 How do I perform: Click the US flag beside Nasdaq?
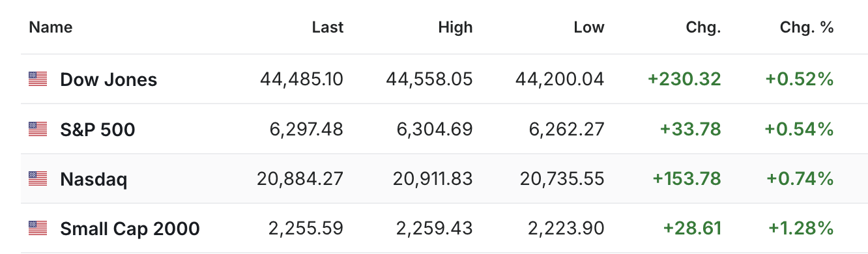coord(38,179)
